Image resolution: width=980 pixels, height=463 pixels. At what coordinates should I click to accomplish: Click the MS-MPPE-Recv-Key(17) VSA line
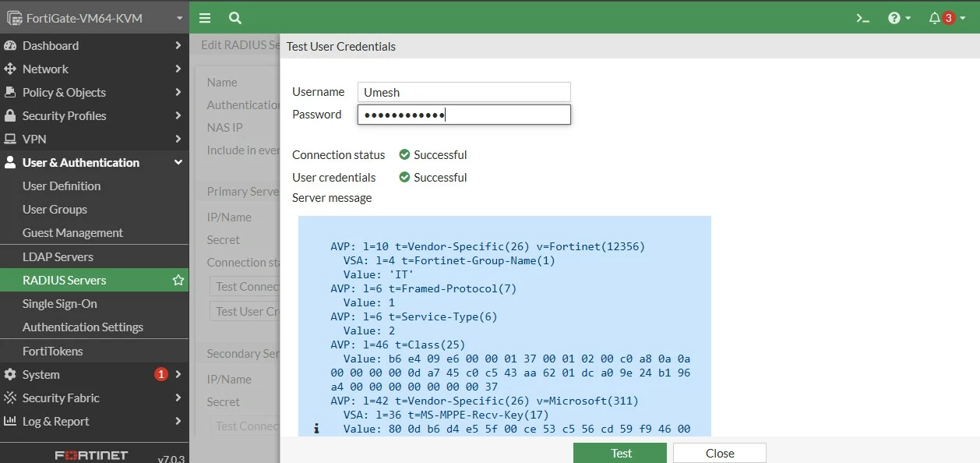point(446,415)
